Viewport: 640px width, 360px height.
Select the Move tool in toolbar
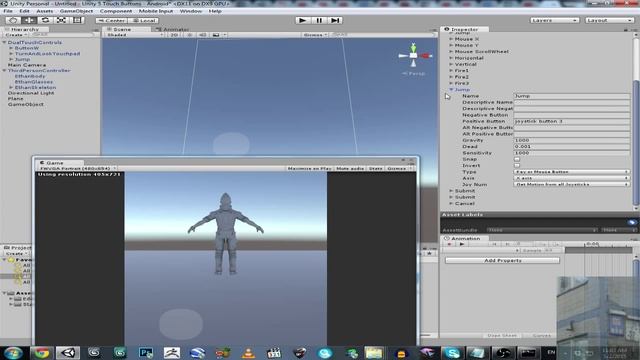[x=29, y=20]
